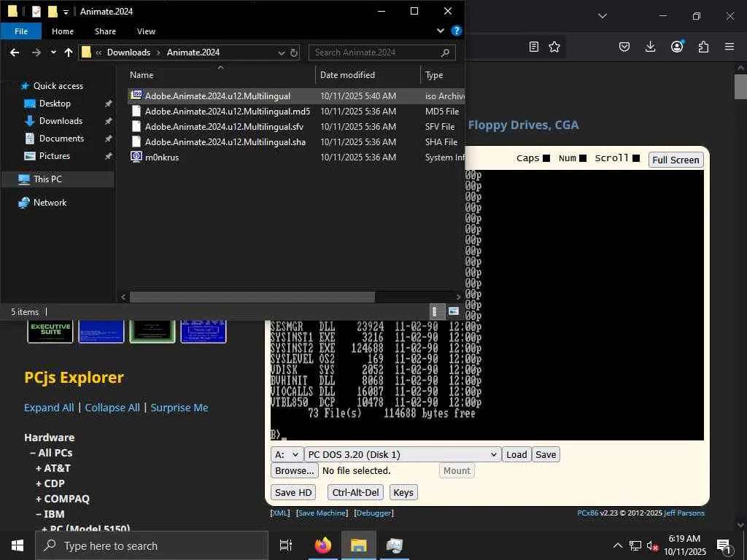Go up one folder level in Explorer
Viewport: 747px width, 560px height.
coord(69,52)
